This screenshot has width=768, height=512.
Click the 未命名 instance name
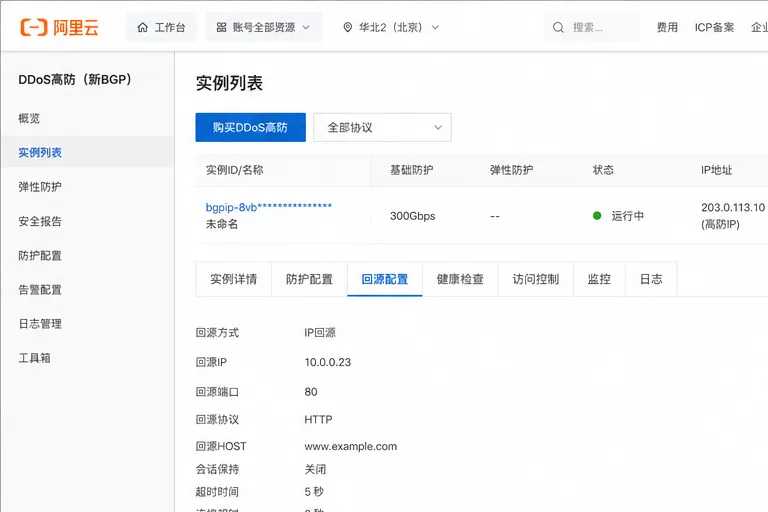(222, 224)
